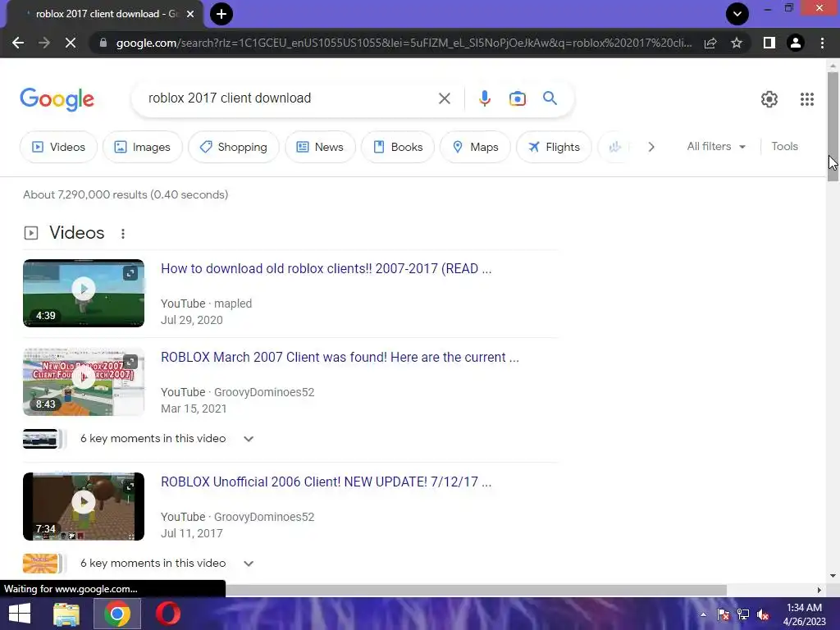Open search Tools

pos(784,146)
